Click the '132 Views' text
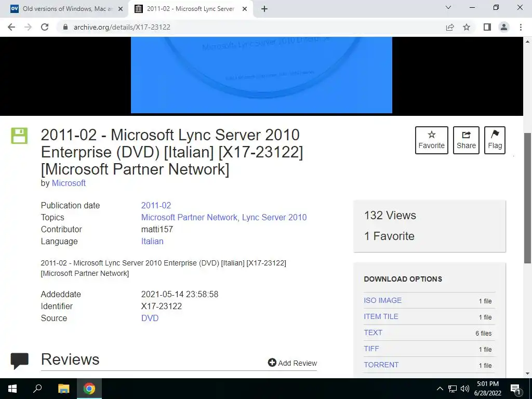The height and width of the screenshot is (399, 532). point(390,215)
